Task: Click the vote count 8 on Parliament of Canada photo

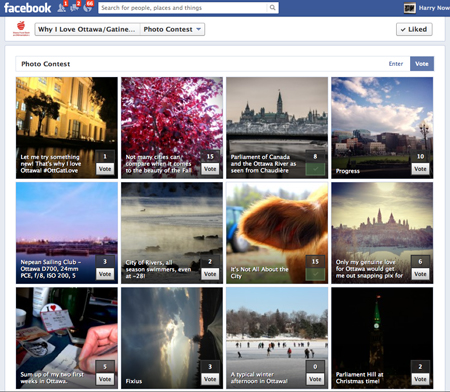Action: 315,156
